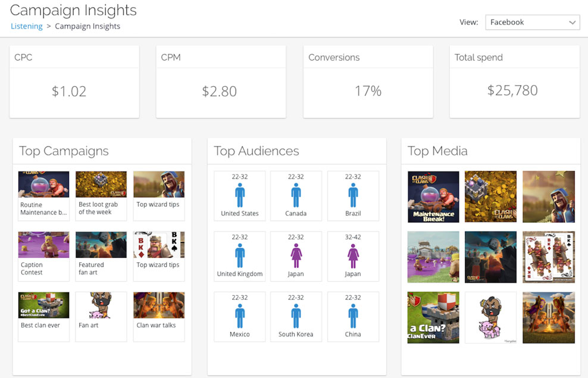The image size is (588, 378).
Task: Open the Featured fan art campaign thumbnail
Action: click(101, 245)
